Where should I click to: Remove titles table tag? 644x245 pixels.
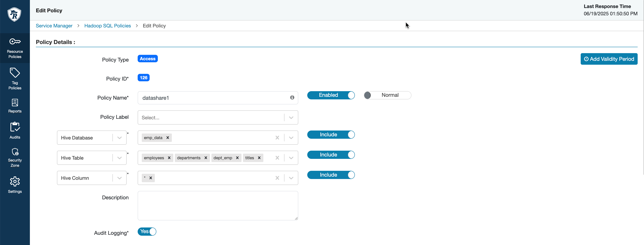coord(259,158)
